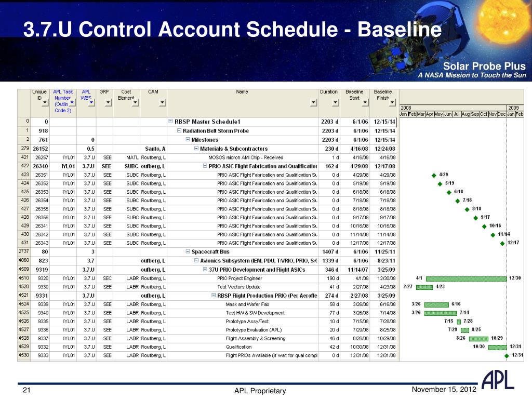Click the Test Vectors Update task name
532x399 pixels.
click(238, 287)
